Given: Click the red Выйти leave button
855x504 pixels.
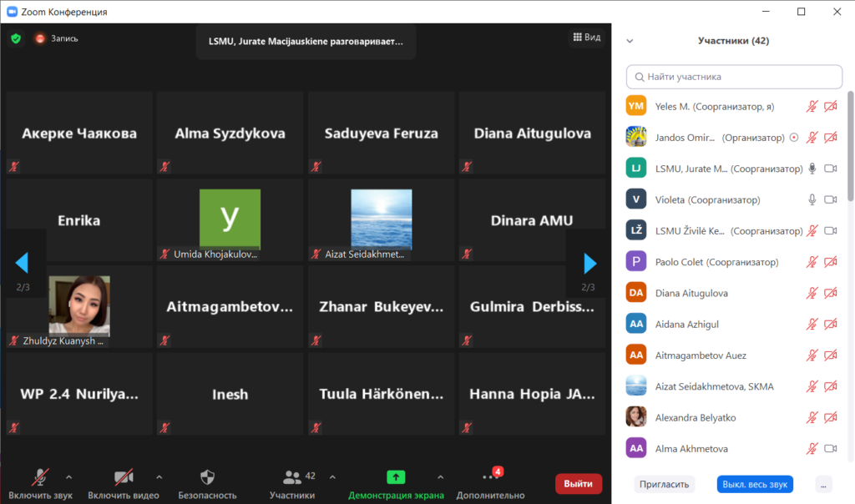Looking at the screenshot, I should 578,483.
